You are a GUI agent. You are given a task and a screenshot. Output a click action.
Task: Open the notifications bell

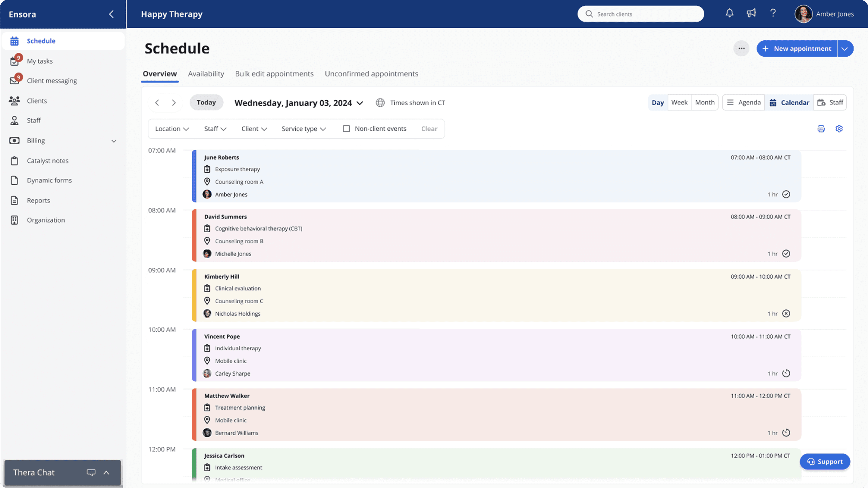[x=729, y=14]
